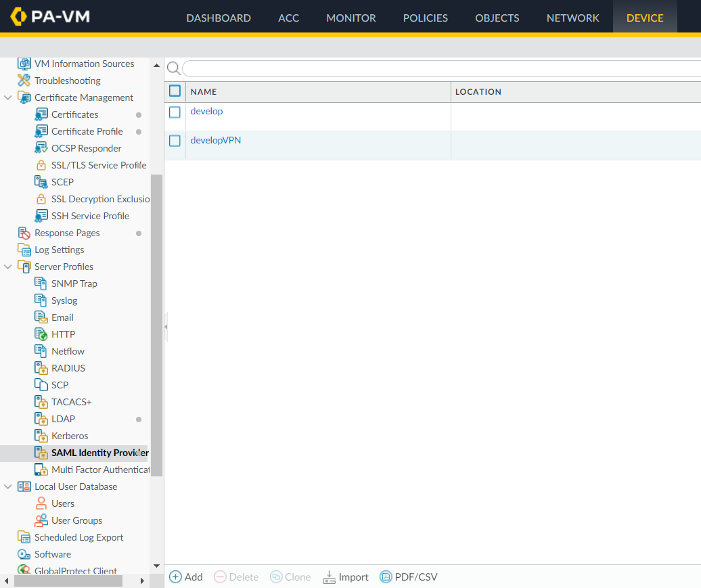Click the RADIUS server profile icon
The image size is (701, 588).
tap(41, 368)
